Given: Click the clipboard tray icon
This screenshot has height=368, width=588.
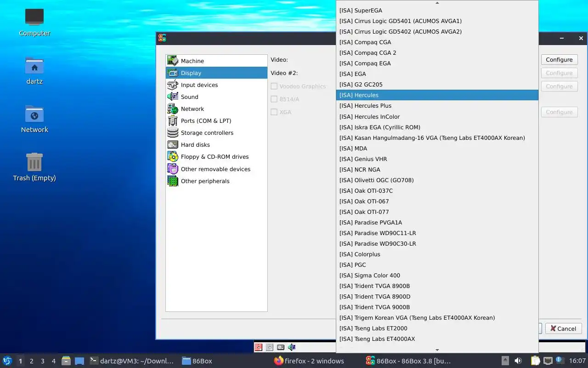Looking at the screenshot, I should pyautogui.click(x=535, y=361).
